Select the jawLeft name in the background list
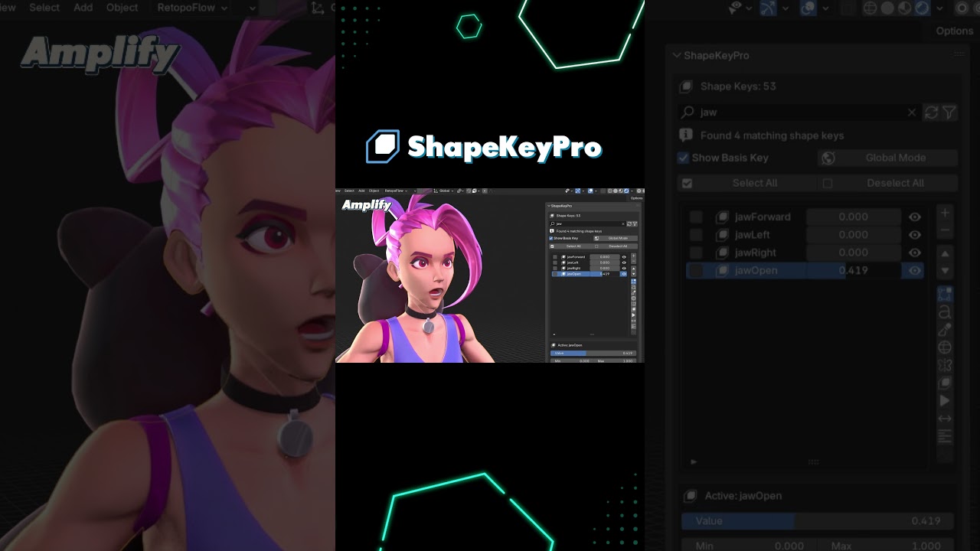Image resolution: width=980 pixels, height=551 pixels. (x=752, y=235)
